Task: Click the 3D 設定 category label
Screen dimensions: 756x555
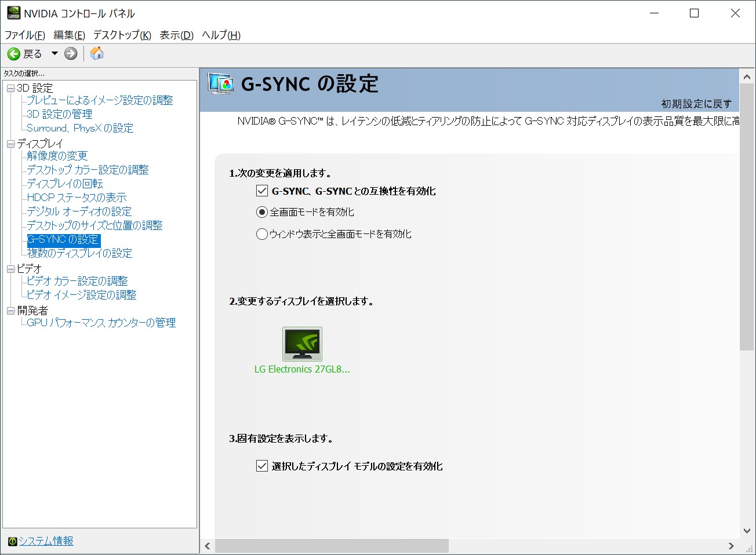Action: tap(35, 88)
